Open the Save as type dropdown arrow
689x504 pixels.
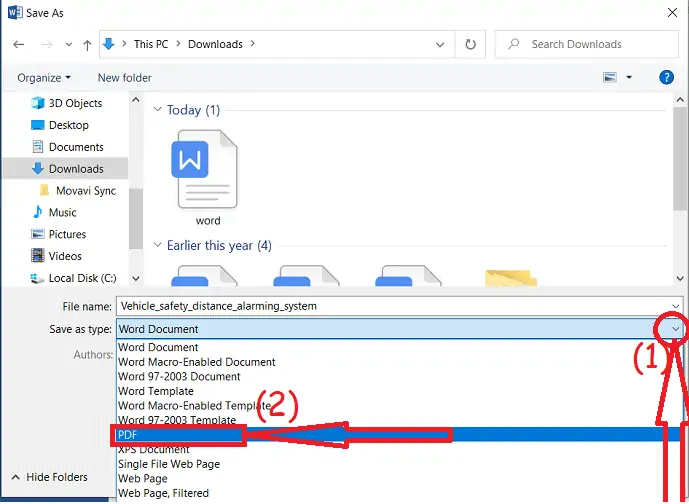point(675,329)
